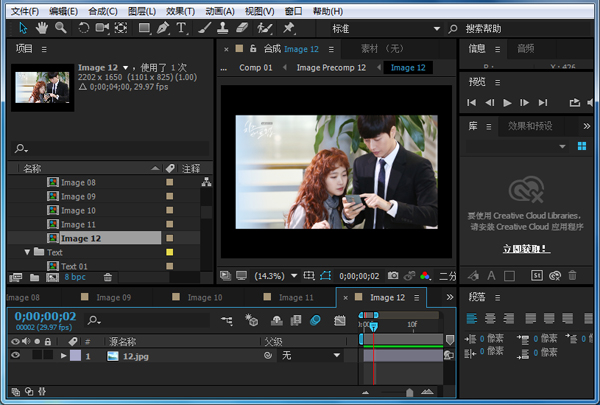600x405 pixels.
Task: Open the 动画(A) menu
Action: pos(220,11)
